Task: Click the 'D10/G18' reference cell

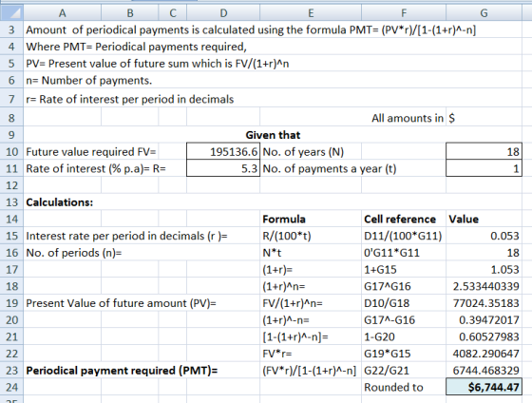Action: coord(404,303)
